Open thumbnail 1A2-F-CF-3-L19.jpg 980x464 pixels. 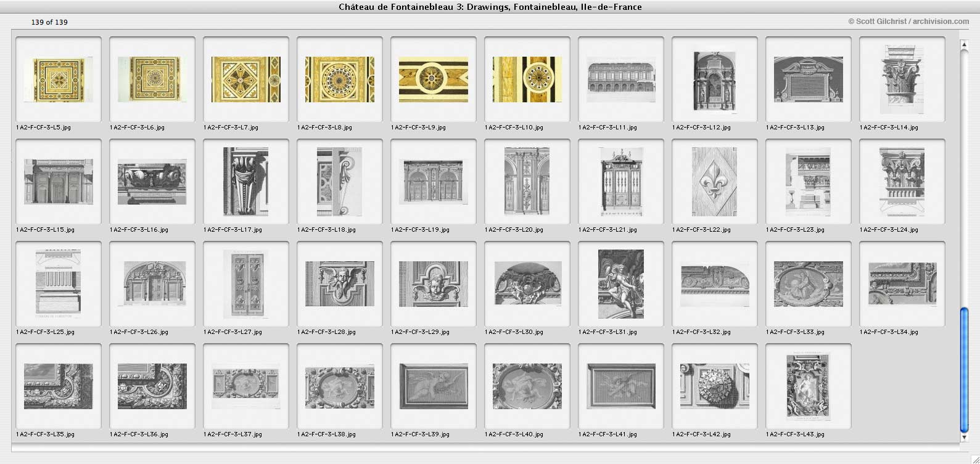pyautogui.click(x=434, y=182)
